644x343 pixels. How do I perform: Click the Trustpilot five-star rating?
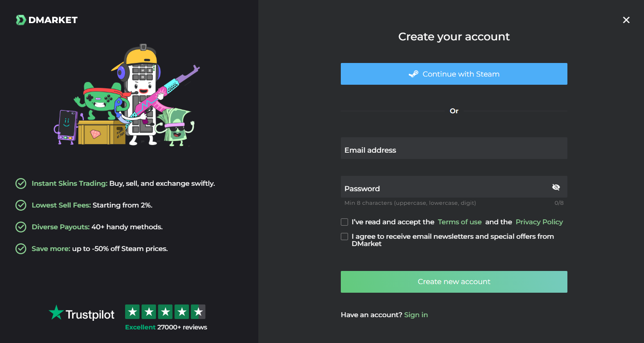pyautogui.click(x=165, y=312)
